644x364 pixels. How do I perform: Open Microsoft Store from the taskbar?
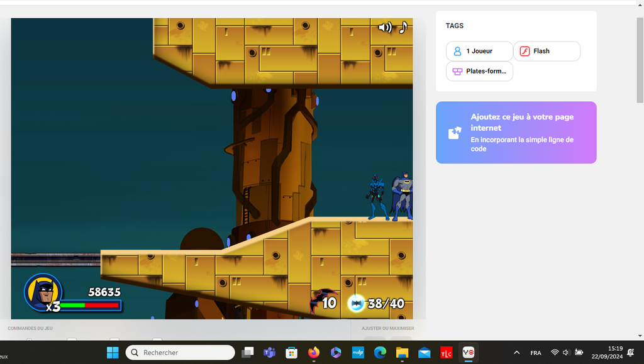pyautogui.click(x=291, y=353)
